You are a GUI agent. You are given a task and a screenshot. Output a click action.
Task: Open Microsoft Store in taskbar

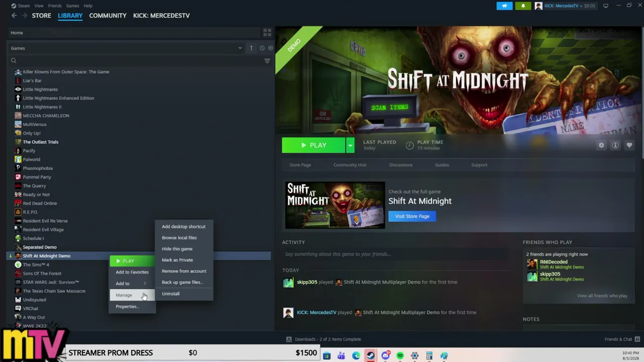pos(327,356)
